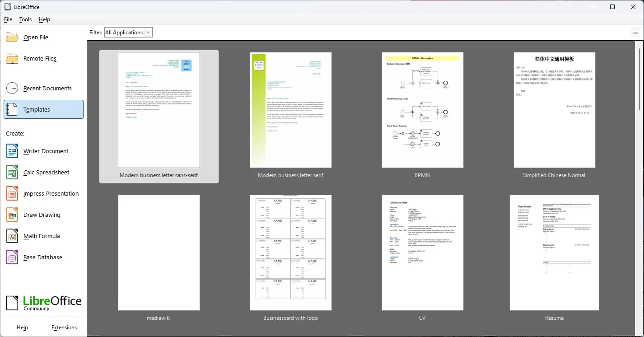Image resolution: width=644 pixels, height=337 pixels.
Task: Open the hamburger actions menu at top right
Action: point(635,33)
